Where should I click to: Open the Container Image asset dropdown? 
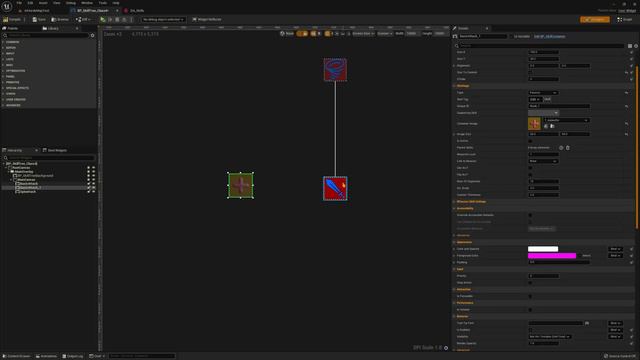click(566, 120)
